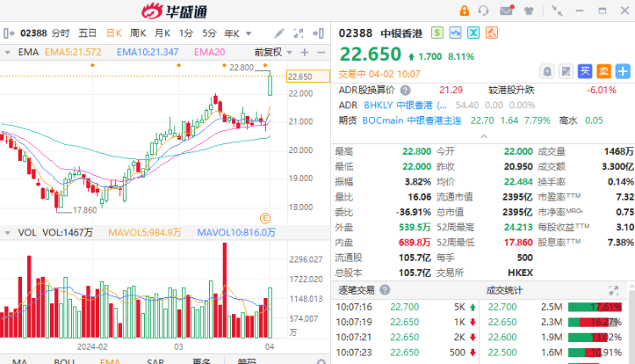635x364 pixels.
Task: Click the blue trend-line badge next to 中银香港
Action: coord(456,33)
